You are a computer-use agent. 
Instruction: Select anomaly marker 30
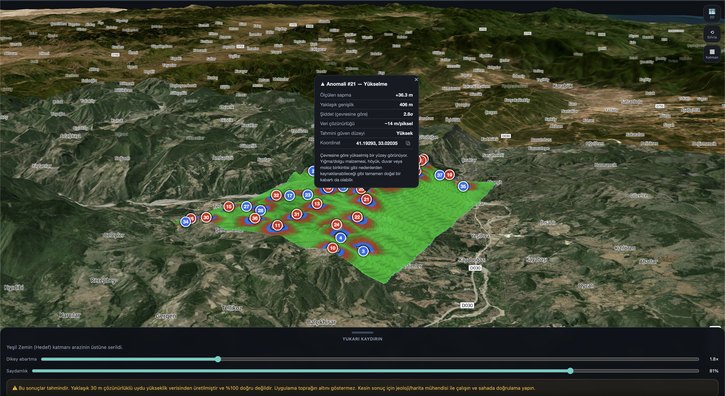206,217
